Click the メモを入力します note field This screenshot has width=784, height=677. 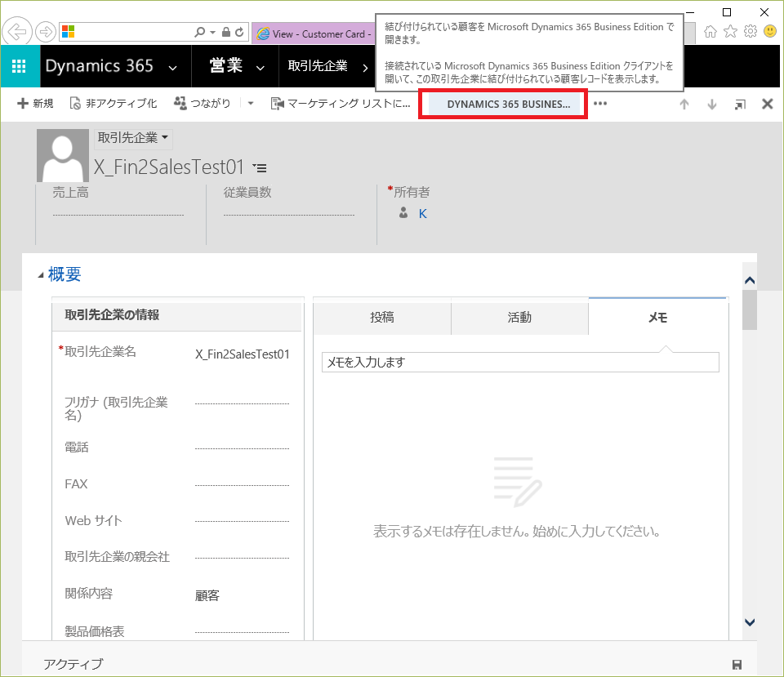point(520,362)
